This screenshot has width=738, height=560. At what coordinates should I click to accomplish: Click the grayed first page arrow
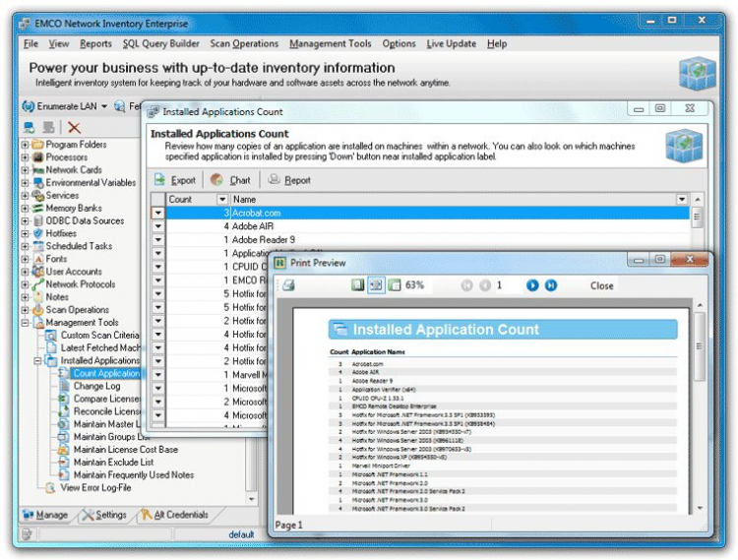(x=466, y=285)
